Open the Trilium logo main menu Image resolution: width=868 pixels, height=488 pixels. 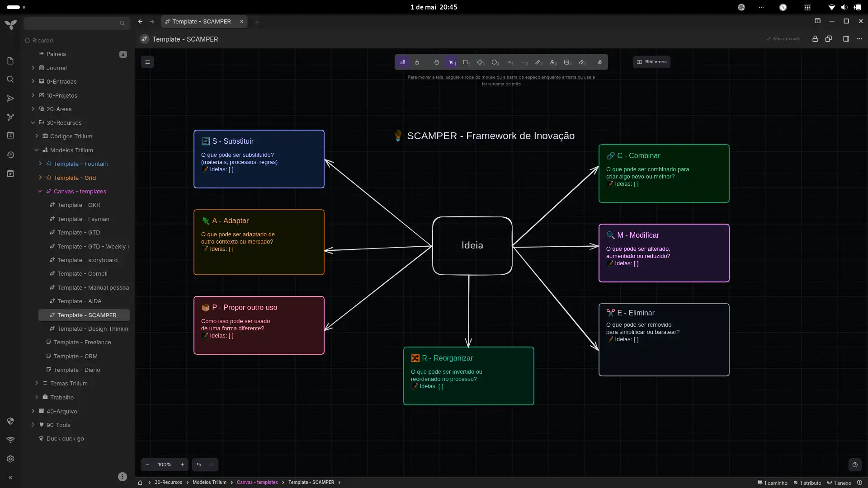(10, 25)
